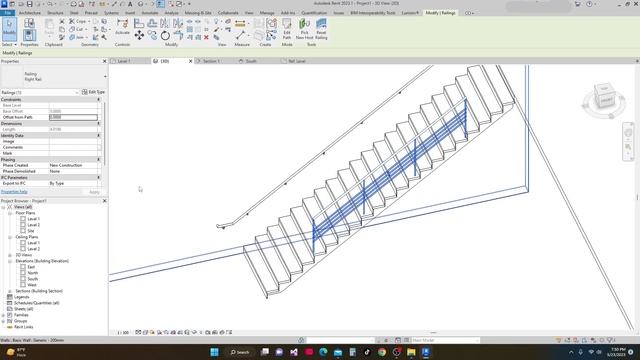Open the Collaborate ribbon tab
640x360 pixels.
[228, 13]
